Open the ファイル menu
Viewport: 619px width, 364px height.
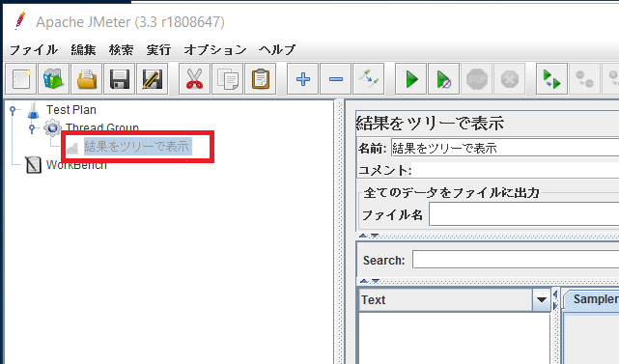pos(34,50)
